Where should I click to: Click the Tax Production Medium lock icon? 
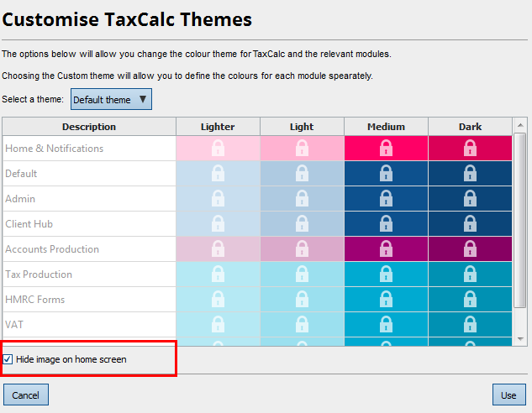pos(386,274)
